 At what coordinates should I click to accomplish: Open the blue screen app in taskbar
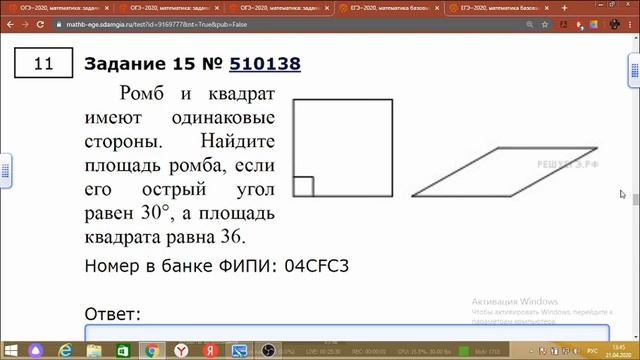pos(239,351)
